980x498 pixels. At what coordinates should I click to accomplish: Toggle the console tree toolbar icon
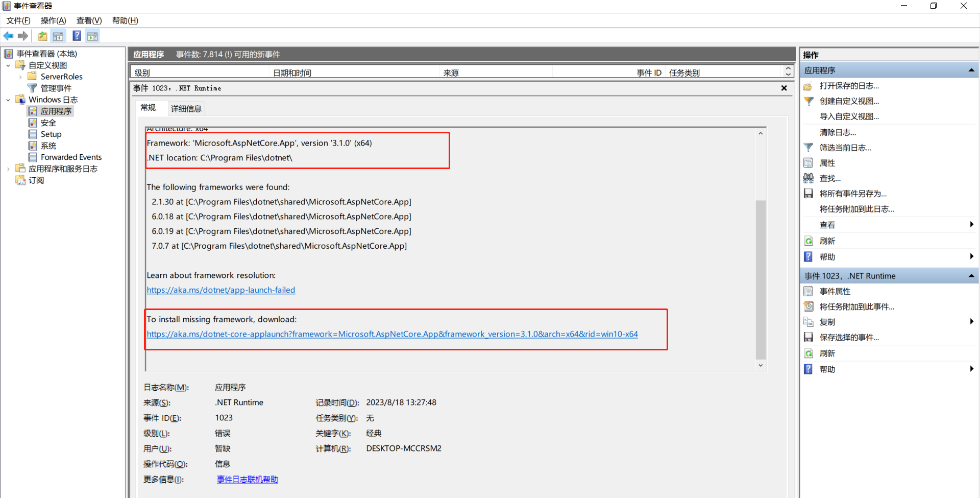pos(58,36)
